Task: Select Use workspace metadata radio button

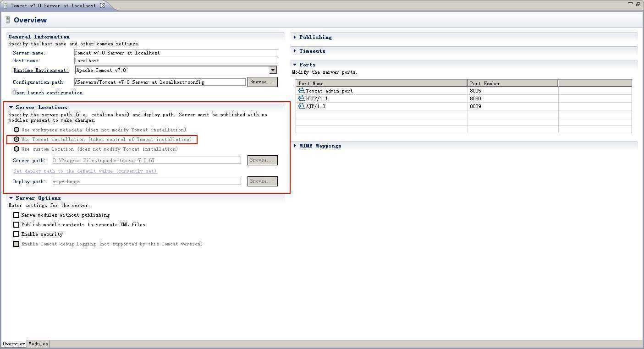Action: pyautogui.click(x=17, y=130)
